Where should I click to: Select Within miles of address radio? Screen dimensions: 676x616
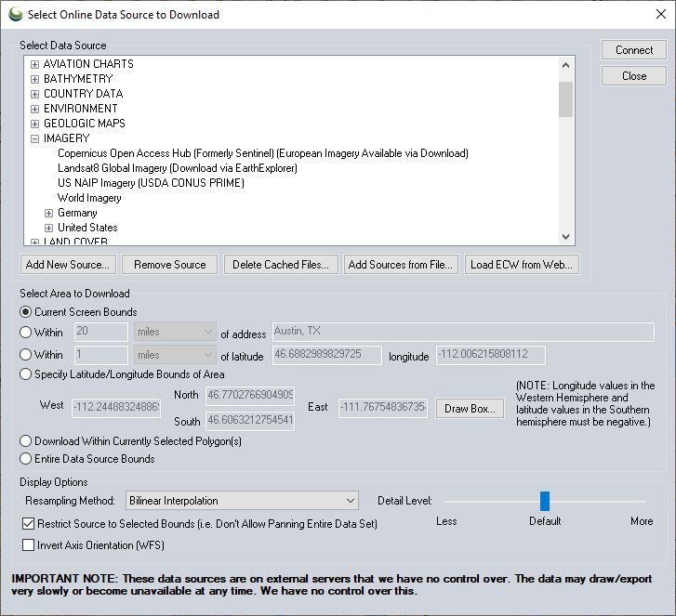pos(26,332)
